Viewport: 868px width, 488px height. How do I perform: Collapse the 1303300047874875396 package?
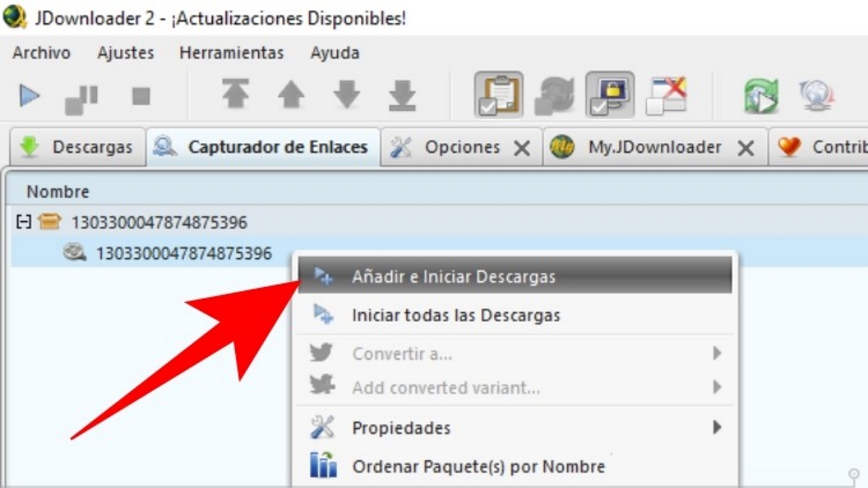(23, 222)
